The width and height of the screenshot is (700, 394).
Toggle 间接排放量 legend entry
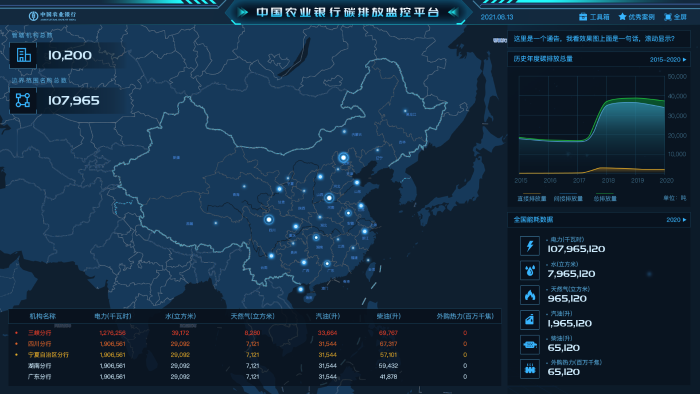[568, 198]
